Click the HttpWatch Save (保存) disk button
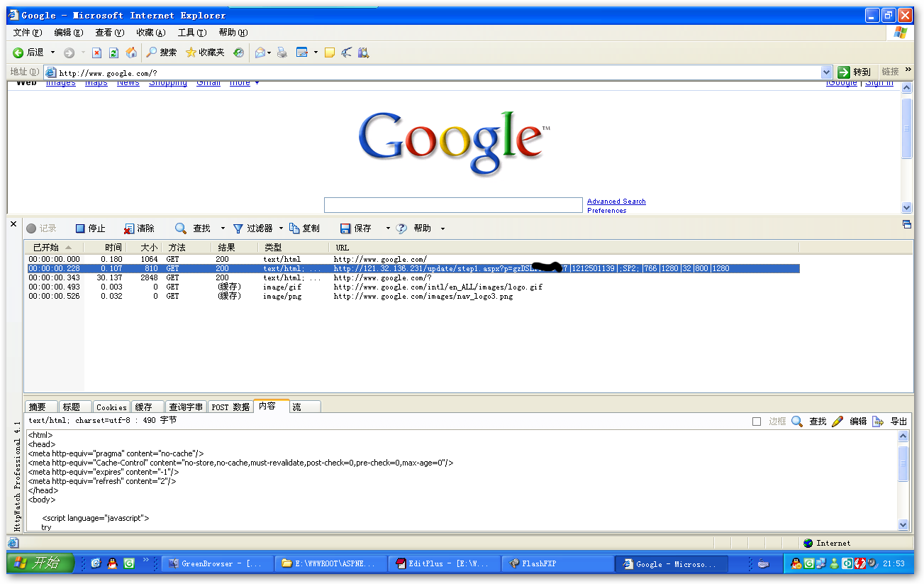Viewport: 924px width, 584px height. 355,228
